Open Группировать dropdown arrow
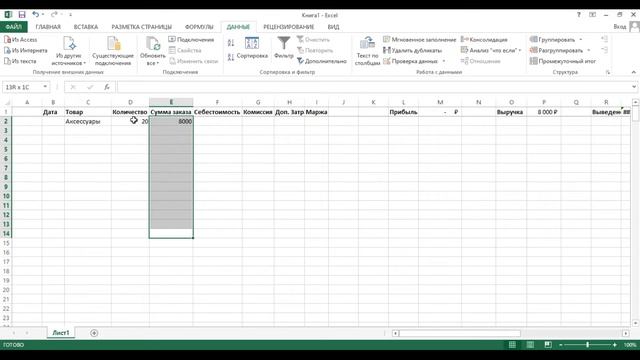 click(x=580, y=40)
